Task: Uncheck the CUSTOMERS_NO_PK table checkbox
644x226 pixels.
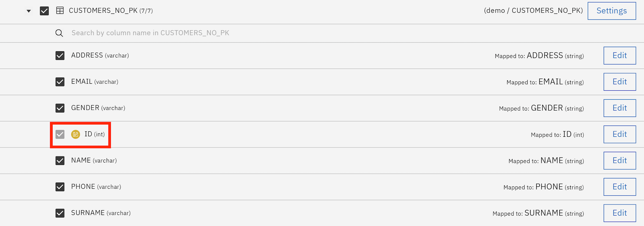Action: [44, 11]
